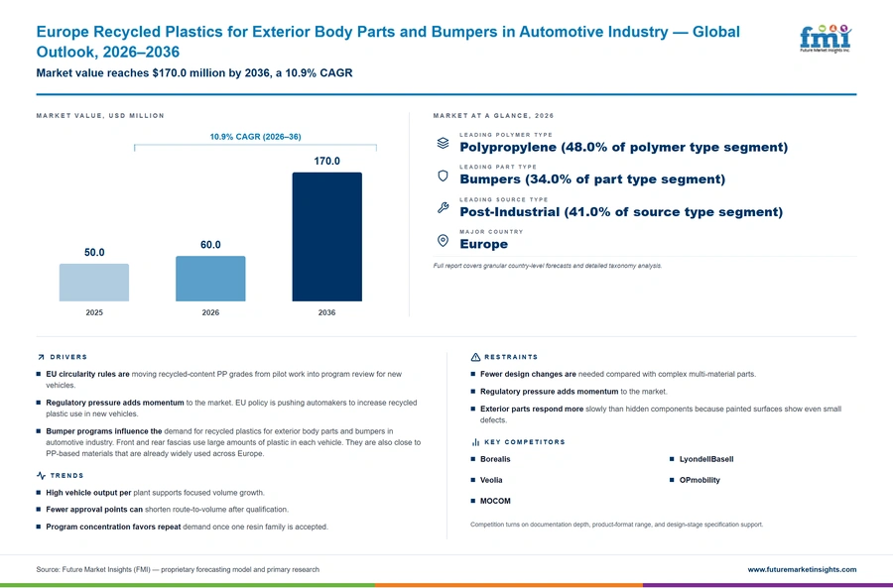Click the '10.9% CAGR (2026–36)' label
Image resolution: width=893 pixels, height=588 pixels.
point(255,137)
